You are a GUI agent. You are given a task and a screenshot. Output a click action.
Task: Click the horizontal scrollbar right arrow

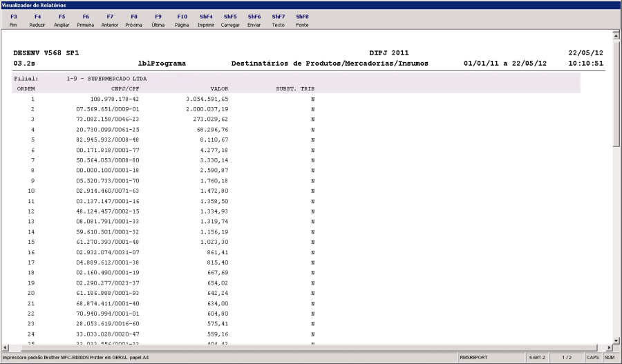click(x=609, y=347)
